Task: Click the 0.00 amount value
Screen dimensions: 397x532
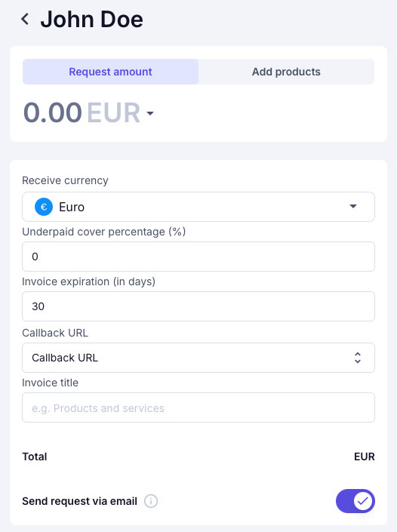Action: 53,112
